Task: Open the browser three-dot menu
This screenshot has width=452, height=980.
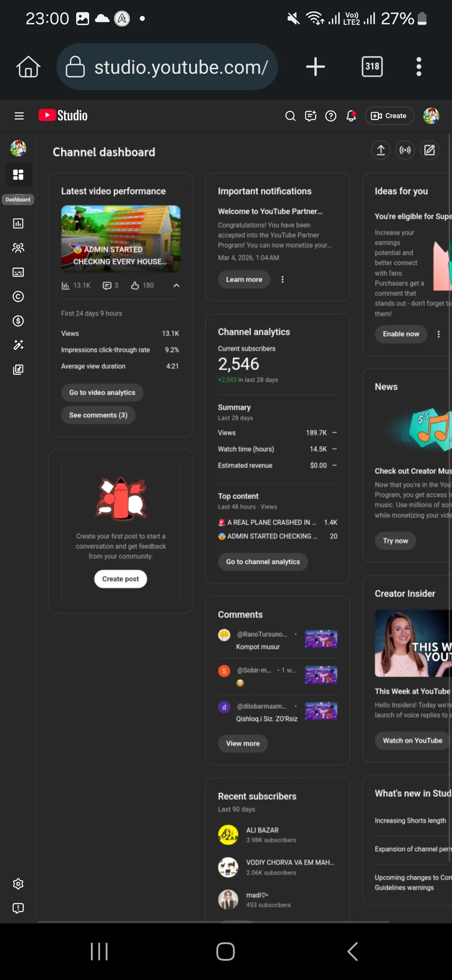Action: (x=419, y=67)
